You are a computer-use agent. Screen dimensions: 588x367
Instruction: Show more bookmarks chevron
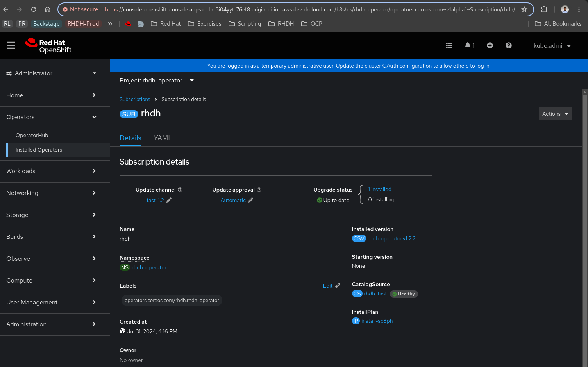(110, 24)
